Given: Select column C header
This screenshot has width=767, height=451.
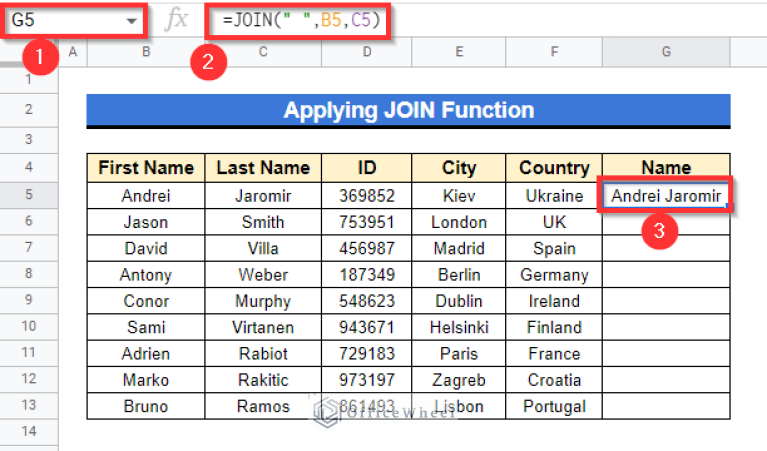Looking at the screenshot, I should [x=263, y=52].
